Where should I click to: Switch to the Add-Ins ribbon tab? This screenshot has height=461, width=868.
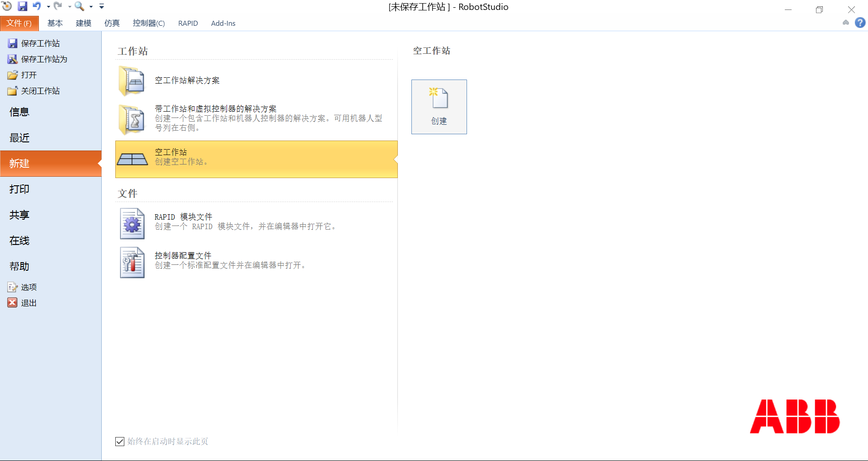click(x=223, y=24)
